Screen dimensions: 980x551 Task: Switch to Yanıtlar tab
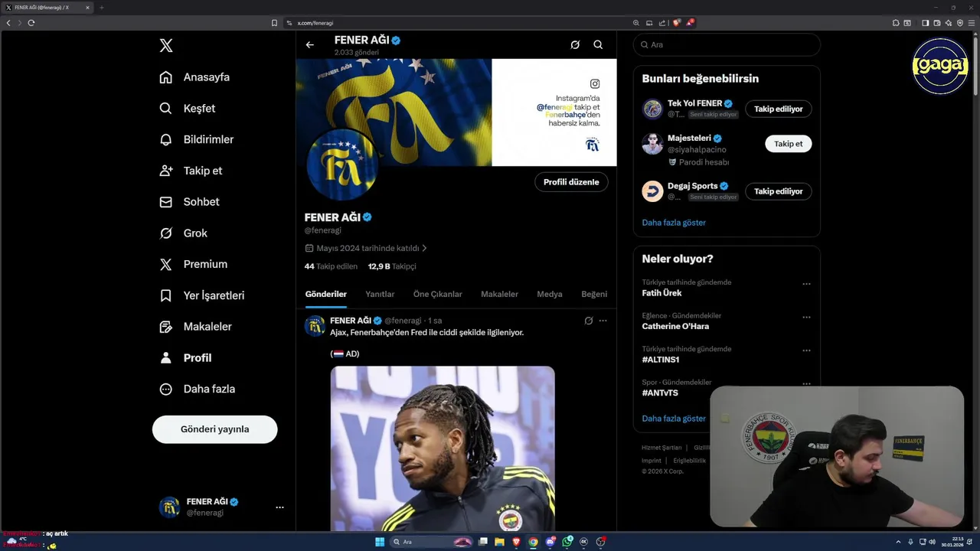[380, 294]
